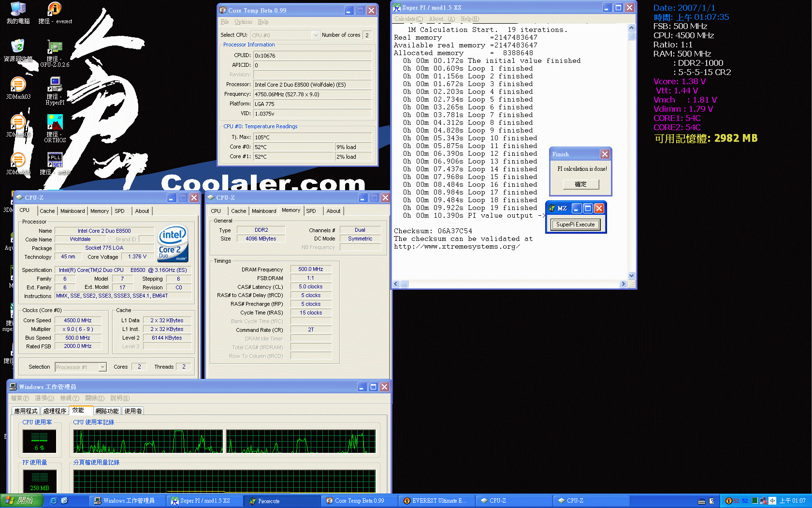Click the Core Speed value '4500.0 MHz'
The image size is (812, 508).
[78, 320]
